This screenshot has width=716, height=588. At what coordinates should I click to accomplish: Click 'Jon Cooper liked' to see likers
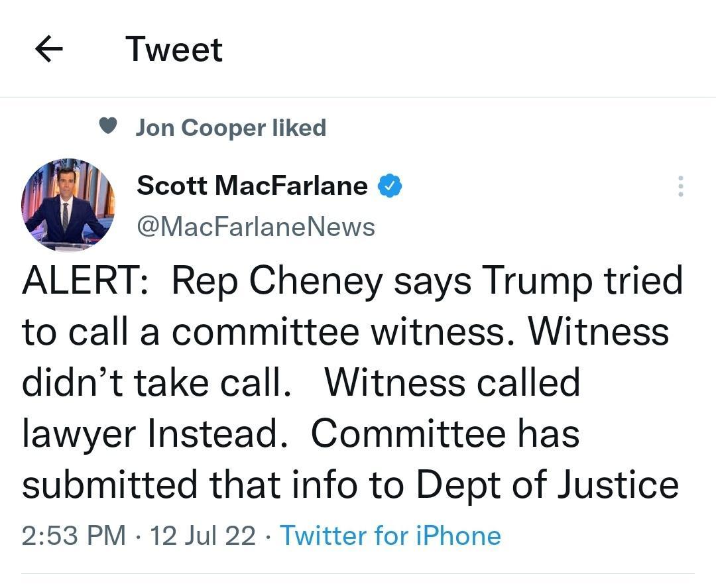pyautogui.click(x=232, y=127)
